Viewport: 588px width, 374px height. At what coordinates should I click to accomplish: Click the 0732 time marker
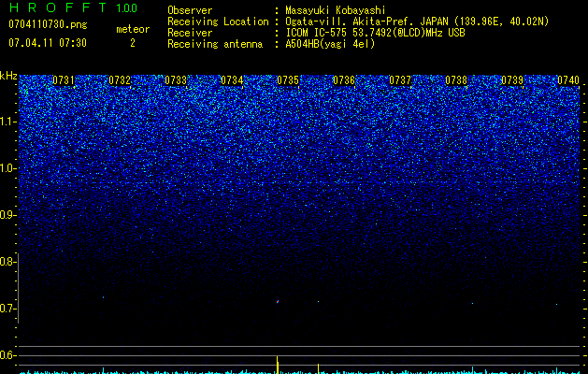120,80
